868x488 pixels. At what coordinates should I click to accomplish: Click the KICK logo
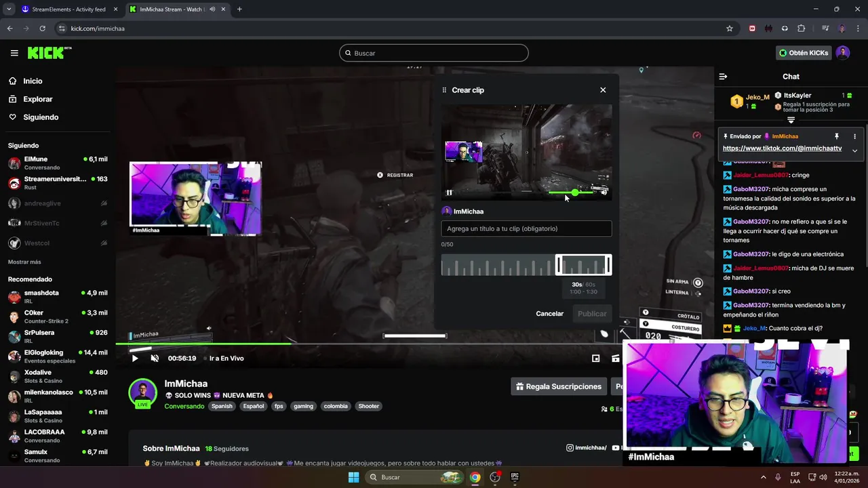(x=49, y=53)
